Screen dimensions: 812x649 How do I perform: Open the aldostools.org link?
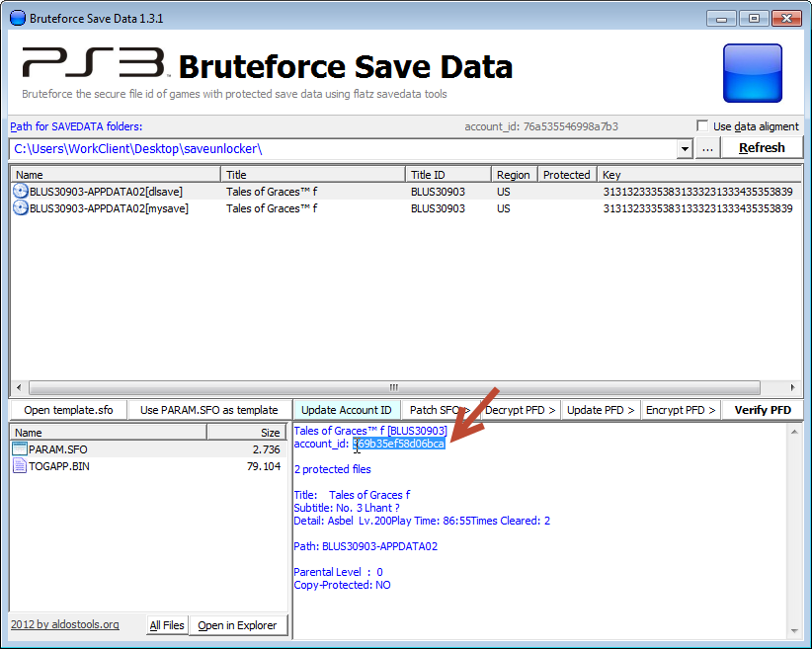tap(65, 624)
